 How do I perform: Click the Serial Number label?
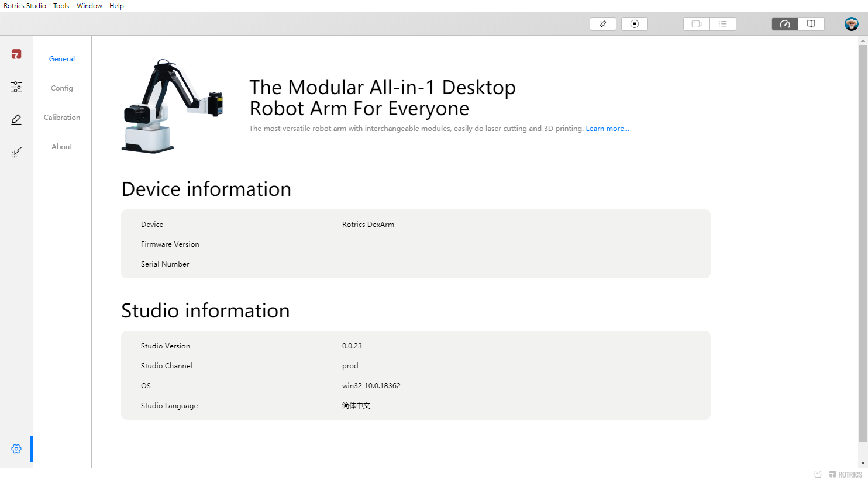point(165,264)
